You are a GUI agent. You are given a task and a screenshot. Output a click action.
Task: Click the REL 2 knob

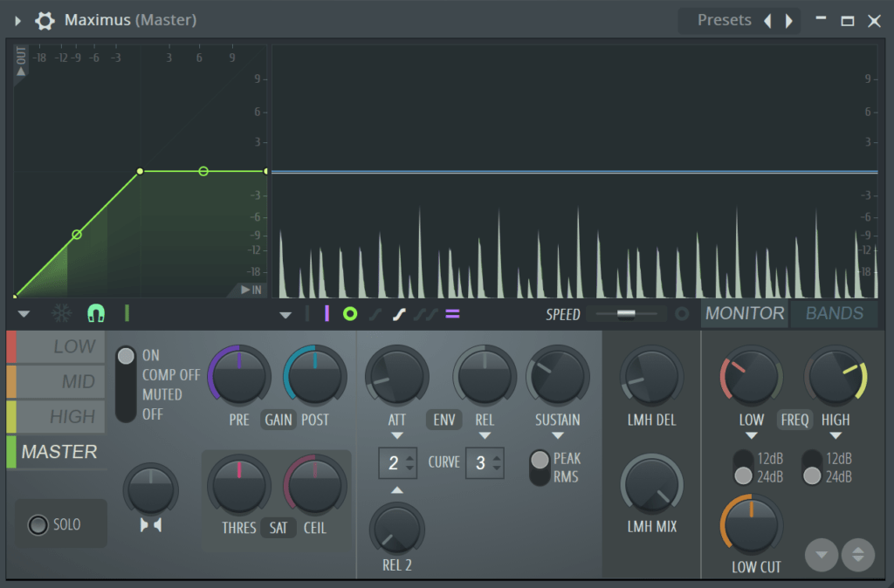tap(397, 529)
